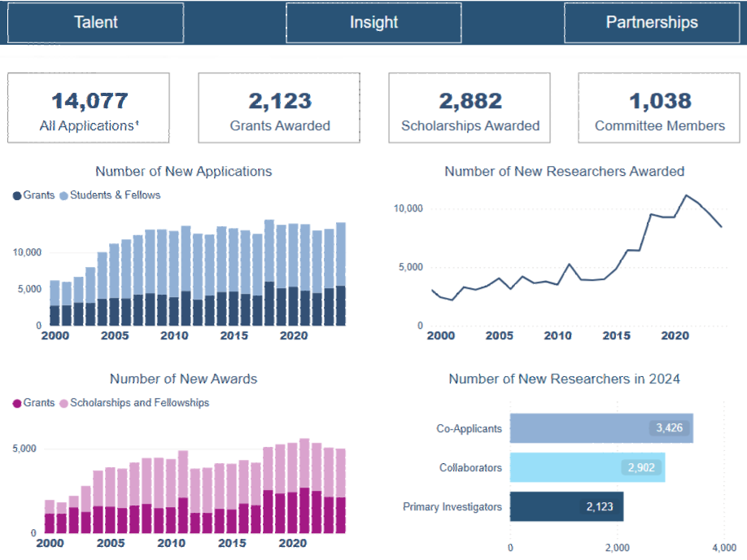Open the Talent tab
The width and height of the screenshot is (747, 560).
tap(96, 23)
